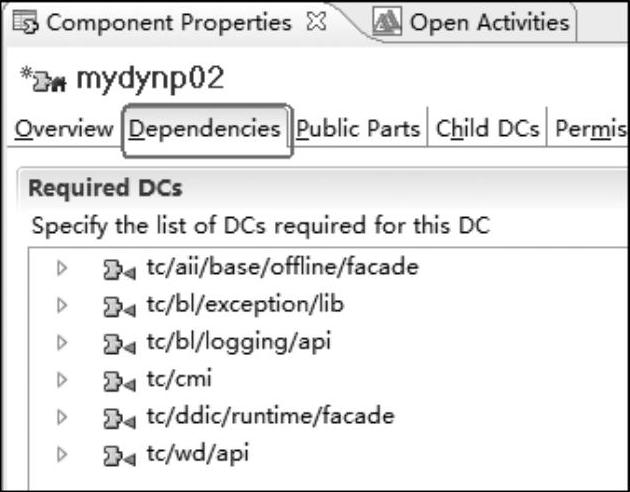Screen dimensions: 630x492
Task: Click the tc/wd/api DC icon
Action: click(x=119, y=456)
